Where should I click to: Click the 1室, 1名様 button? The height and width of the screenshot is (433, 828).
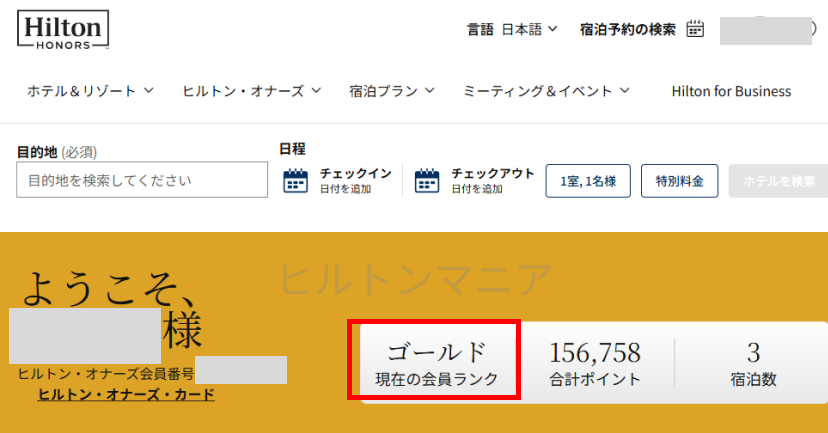(587, 181)
